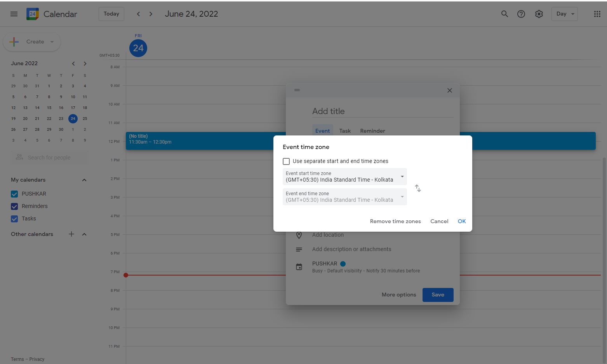Enable separate start and end time zones
Viewport: 607px width, 364px height.
point(286,161)
